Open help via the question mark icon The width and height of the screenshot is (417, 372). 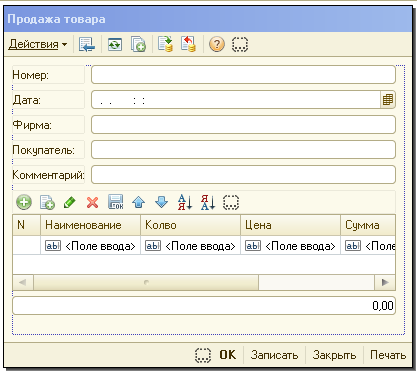(217, 44)
